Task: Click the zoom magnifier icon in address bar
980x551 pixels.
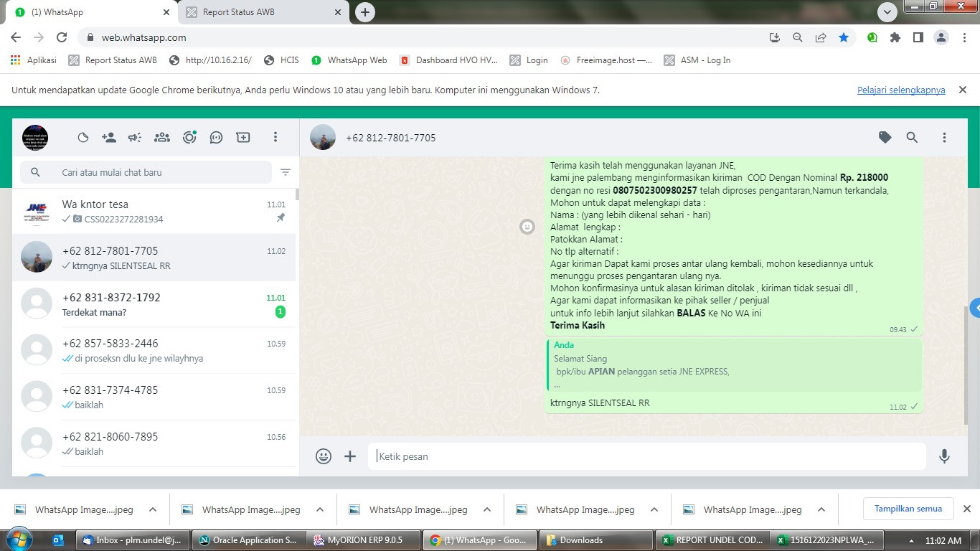Action: [x=798, y=37]
